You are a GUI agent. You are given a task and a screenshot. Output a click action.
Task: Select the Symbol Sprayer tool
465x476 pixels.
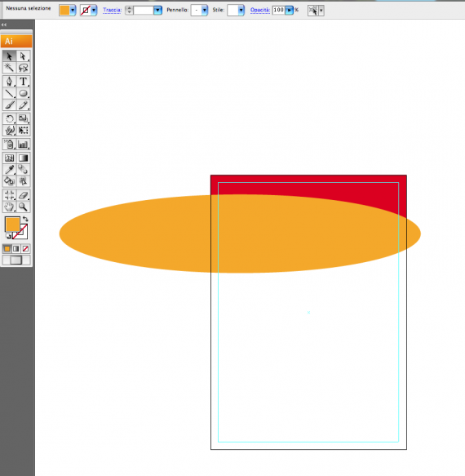coord(10,145)
